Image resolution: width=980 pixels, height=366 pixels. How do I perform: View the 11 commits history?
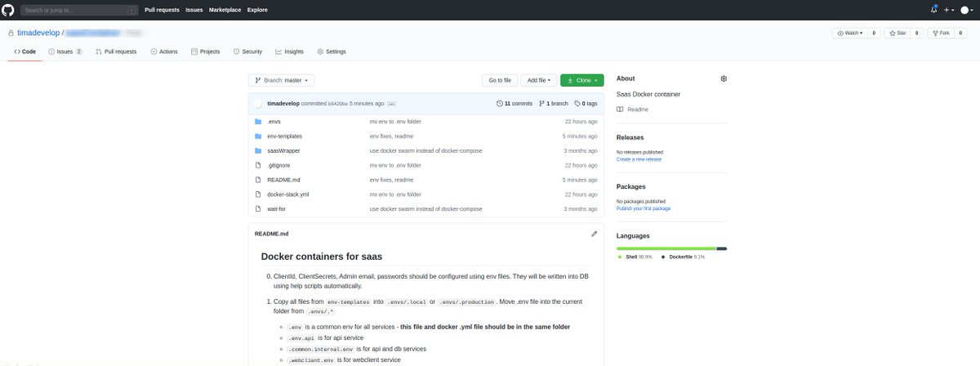point(514,104)
